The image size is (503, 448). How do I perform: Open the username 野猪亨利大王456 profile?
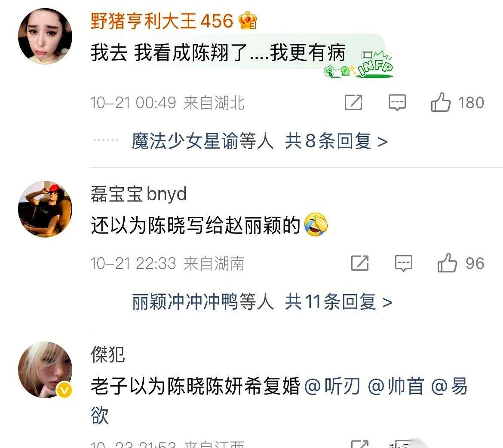coord(162,21)
